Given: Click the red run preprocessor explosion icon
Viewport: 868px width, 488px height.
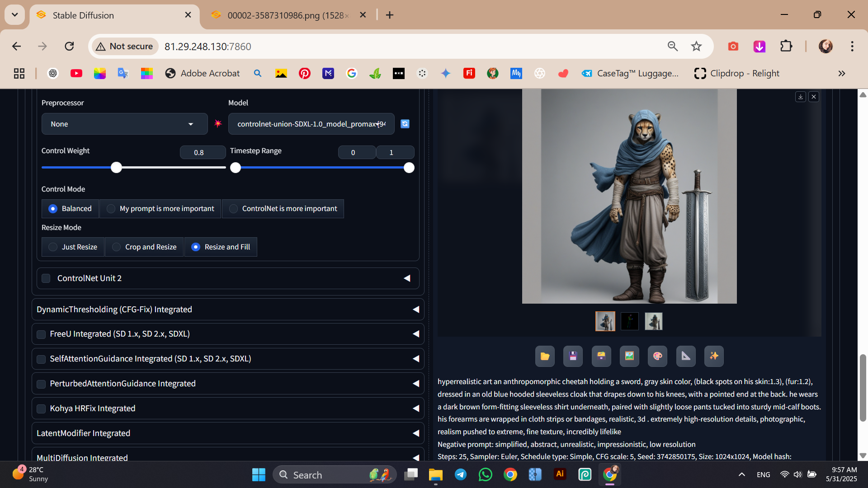Looking at the screenshot, I should pyautogui.click(x=218, y=124).
